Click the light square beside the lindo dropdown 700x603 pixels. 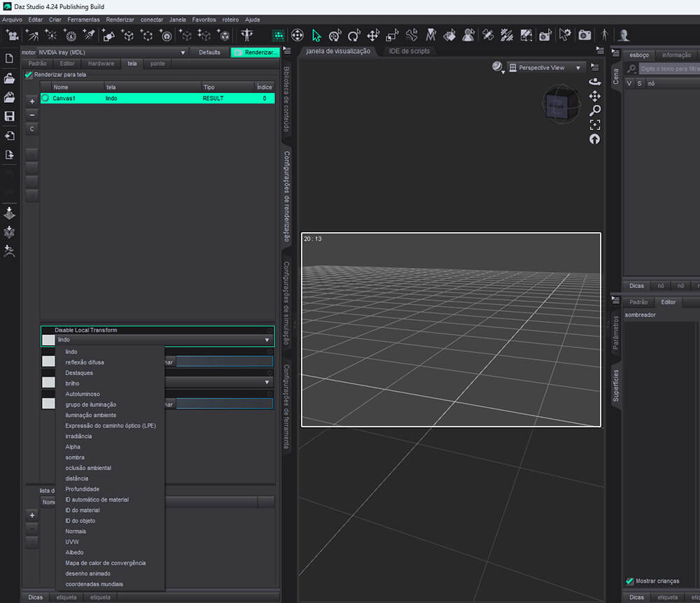click(48, 340)
